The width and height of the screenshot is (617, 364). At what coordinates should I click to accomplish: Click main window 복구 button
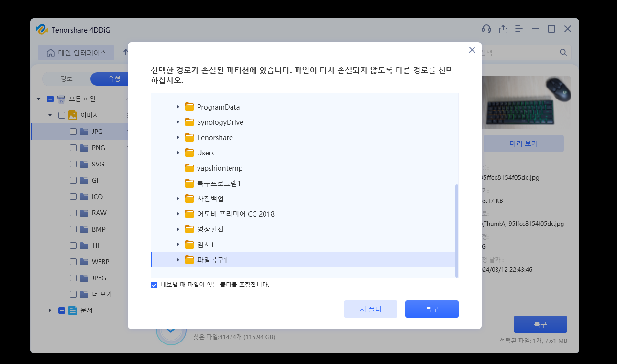pyautogui.click(x=540, y=324)
